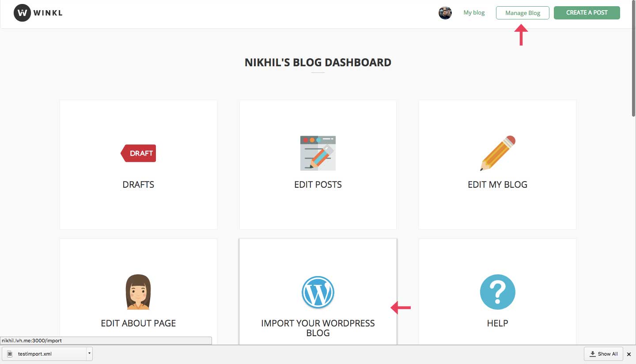The height and width of the screenshot is (364, 636).
Task: Open the downloaded testimport.xml file
Action: (x=44, y=354)
